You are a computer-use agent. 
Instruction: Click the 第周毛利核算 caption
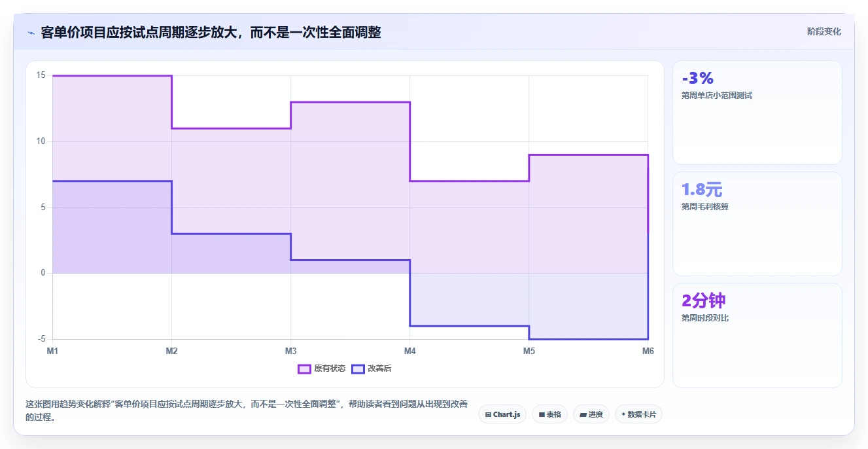(705, 207)
